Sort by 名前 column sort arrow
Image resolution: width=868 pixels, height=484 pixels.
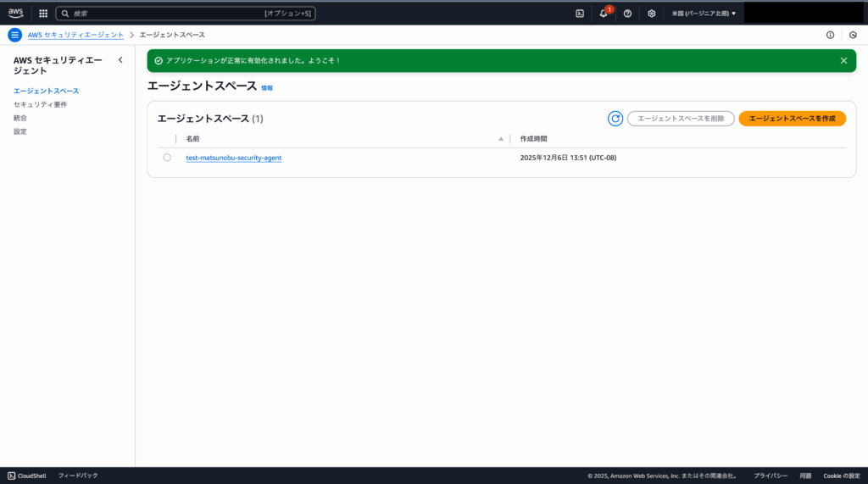(501, 139)
